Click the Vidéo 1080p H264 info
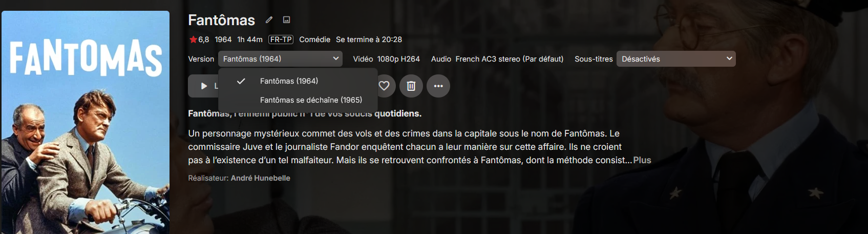868x234 pixels. tap(386, 59)
